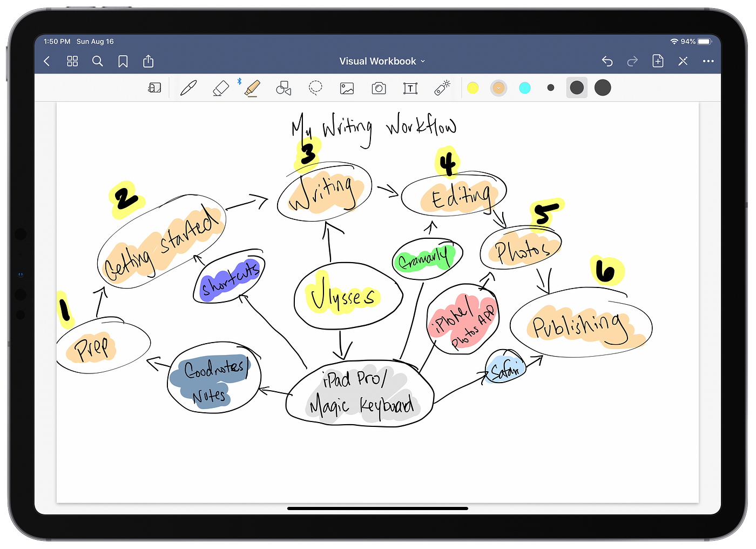The image size is (756, 549).
Task: Tap the 'iPad Pro / Magic Keyboard' bubble
Action: click(360, 394)
